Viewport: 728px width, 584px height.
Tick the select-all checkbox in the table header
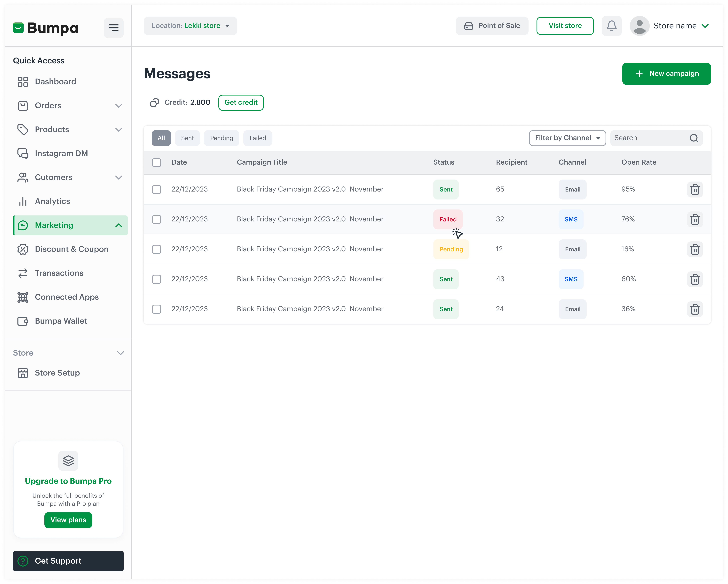pyautogui.click(x=156, y=162)
